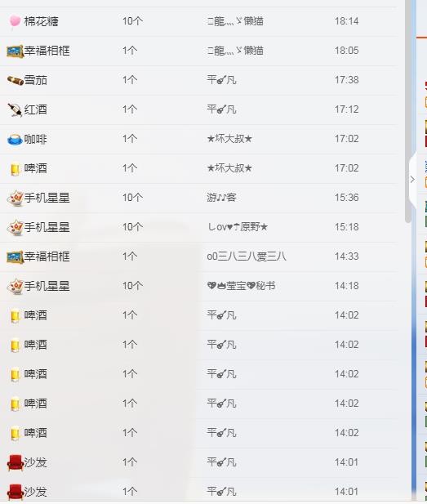This screenshot has width=427, height=504.
Task: Click the 15:18 timestamp
Action: (x=346, y=227)
